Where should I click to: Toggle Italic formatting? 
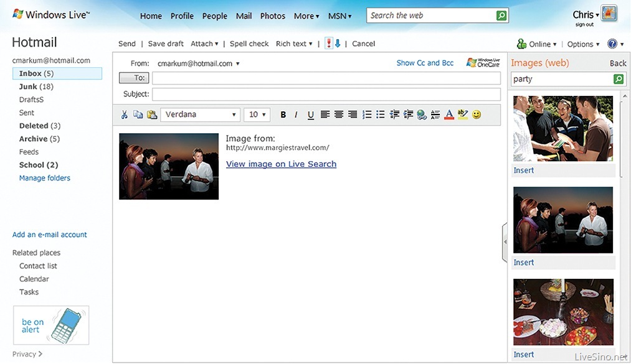coord(296,114)
